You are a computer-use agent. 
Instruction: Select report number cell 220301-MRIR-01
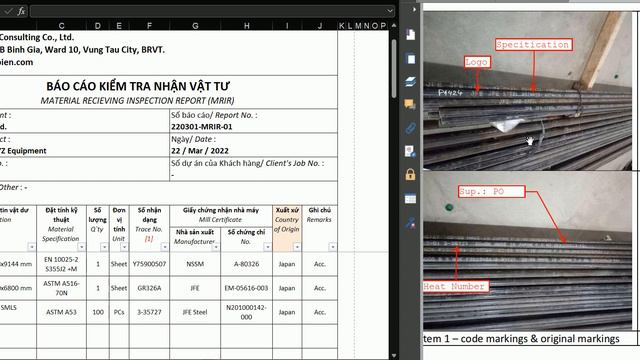[202, 127]
